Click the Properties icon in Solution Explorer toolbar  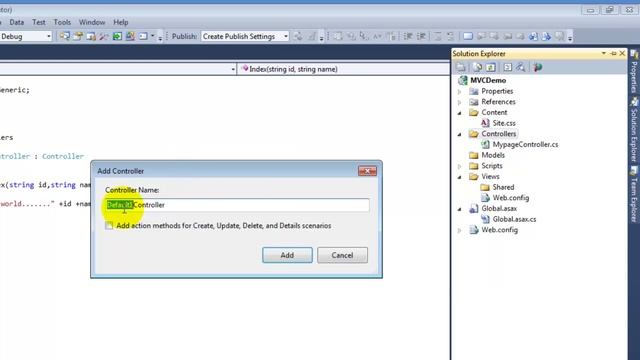click(461, 67)
